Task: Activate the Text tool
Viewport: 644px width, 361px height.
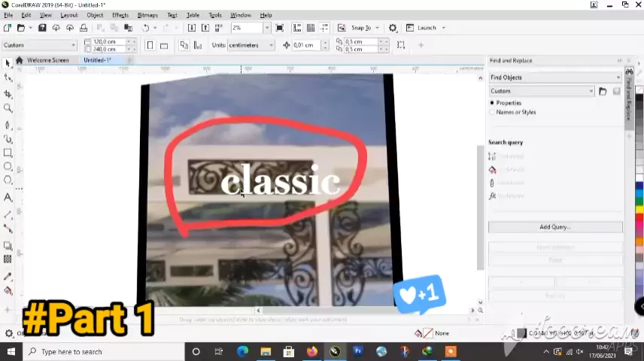Action: point(8,197)
